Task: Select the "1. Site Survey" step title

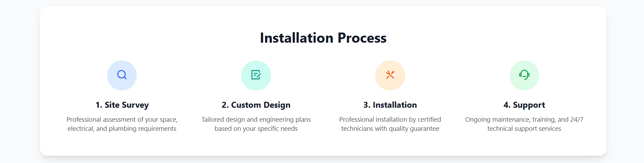Action: 122,105
